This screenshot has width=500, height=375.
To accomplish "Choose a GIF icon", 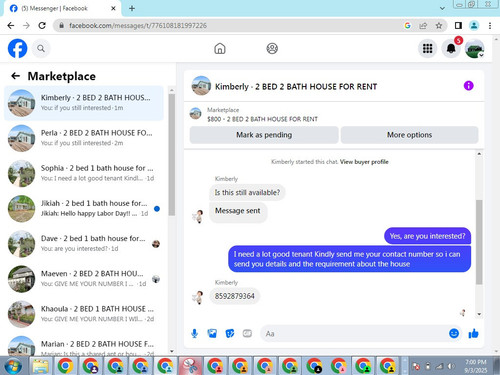I will (247, 333).
